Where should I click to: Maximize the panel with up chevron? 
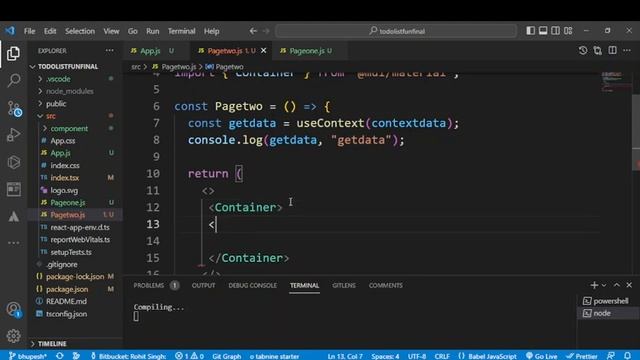617,285
